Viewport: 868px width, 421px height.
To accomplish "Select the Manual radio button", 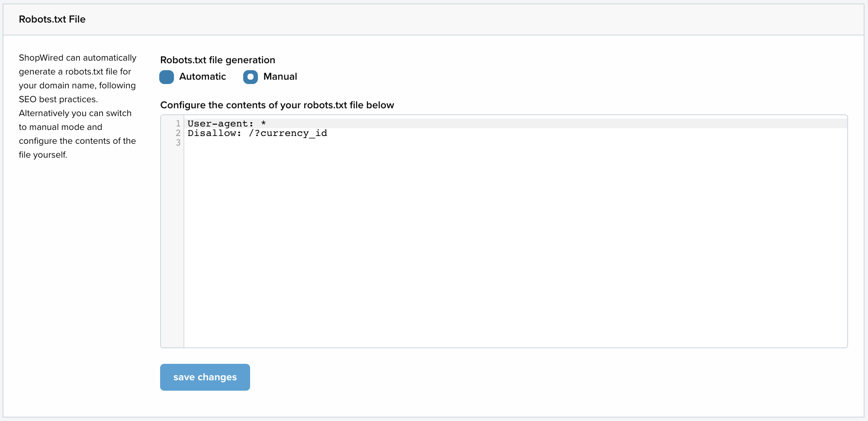I will 251,77.
